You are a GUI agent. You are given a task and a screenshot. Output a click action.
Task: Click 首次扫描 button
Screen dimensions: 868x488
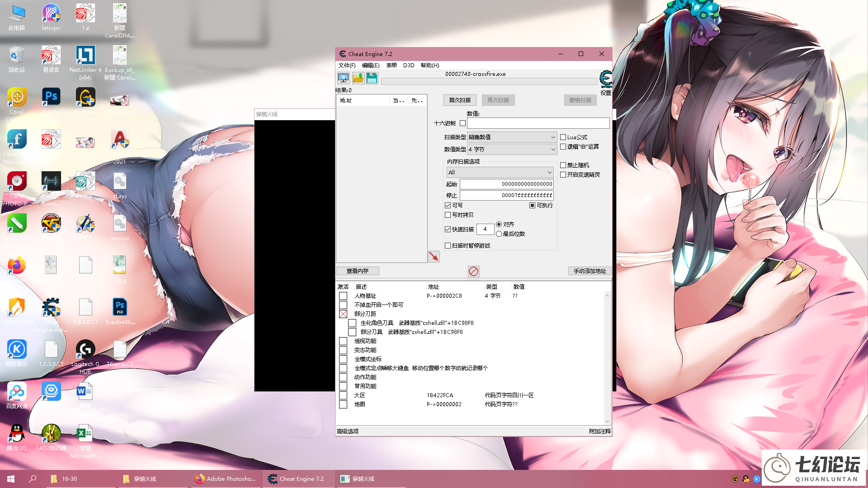(460, 100)
